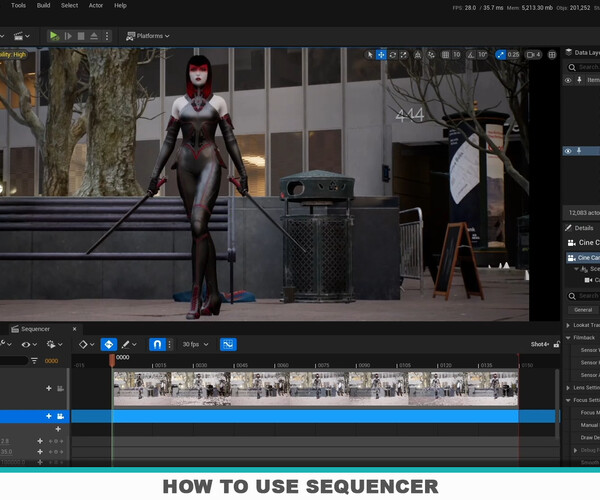The image size is (600, 500).
Task: Click the Eject button in play toolbar
Action: click(94, 36)
